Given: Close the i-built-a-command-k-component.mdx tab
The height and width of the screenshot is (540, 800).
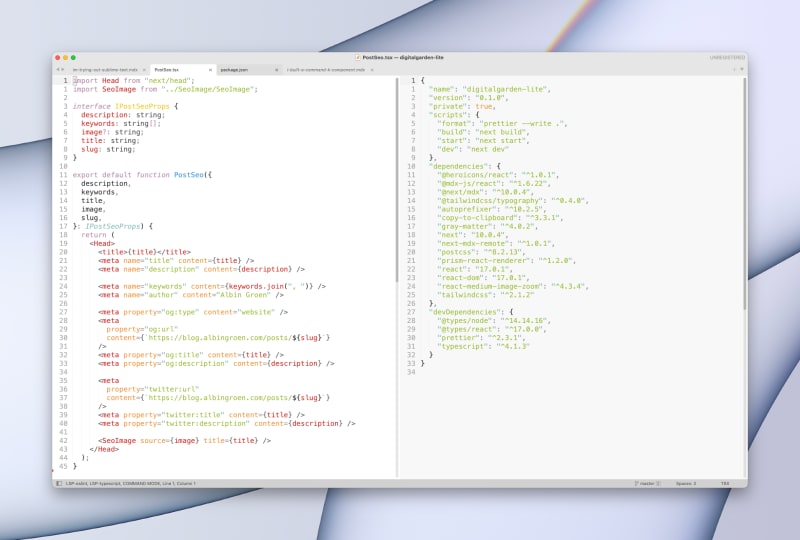Looking at the screenshot, I should 372,70.
